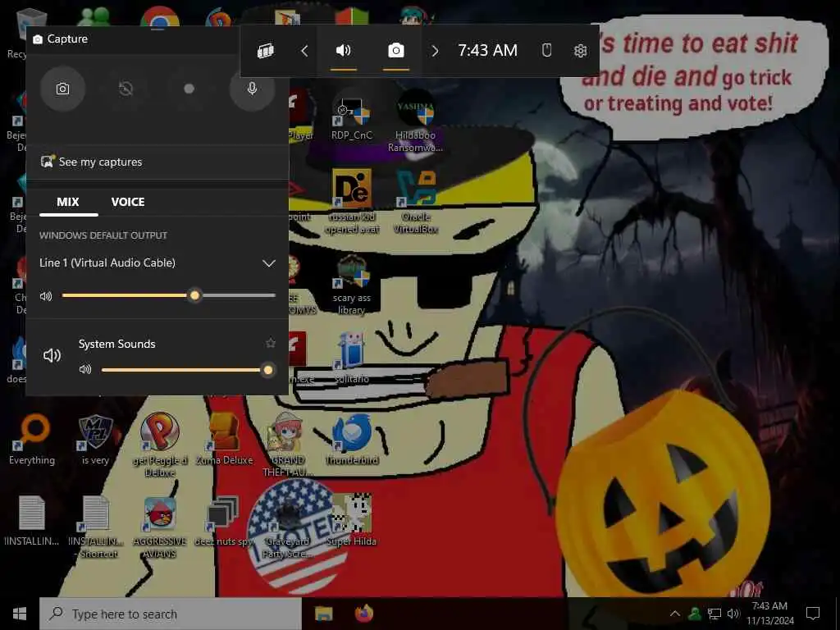Open the 'is very' desktop shortcut
Image resolution: width=840 pixels, height=630 pixels.
tap(95, 440)
